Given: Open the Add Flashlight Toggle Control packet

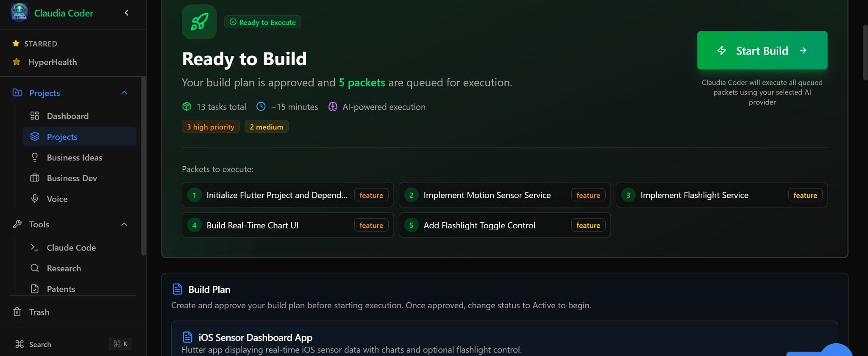Looking at the screenshot, I should [x=479, y=225].
